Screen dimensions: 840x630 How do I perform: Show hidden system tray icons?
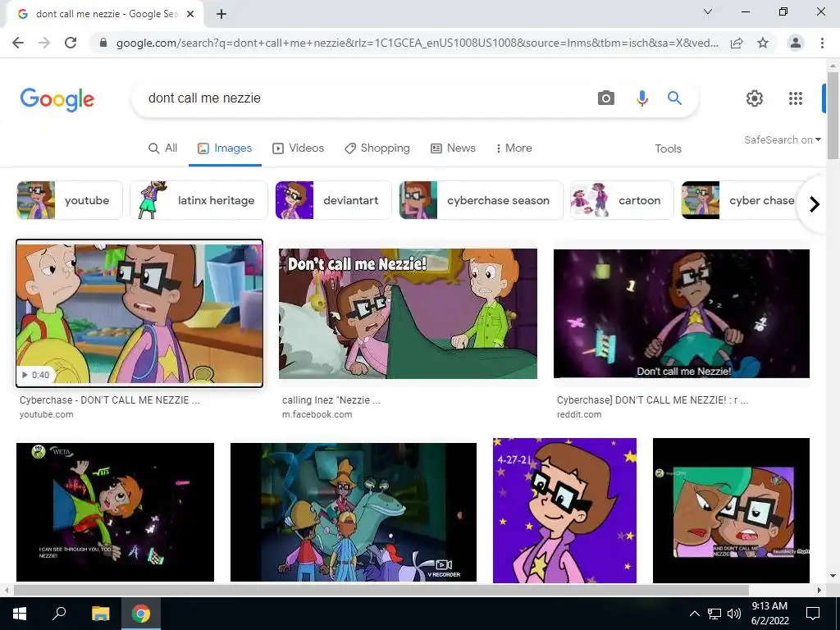(x=694, y=614)
